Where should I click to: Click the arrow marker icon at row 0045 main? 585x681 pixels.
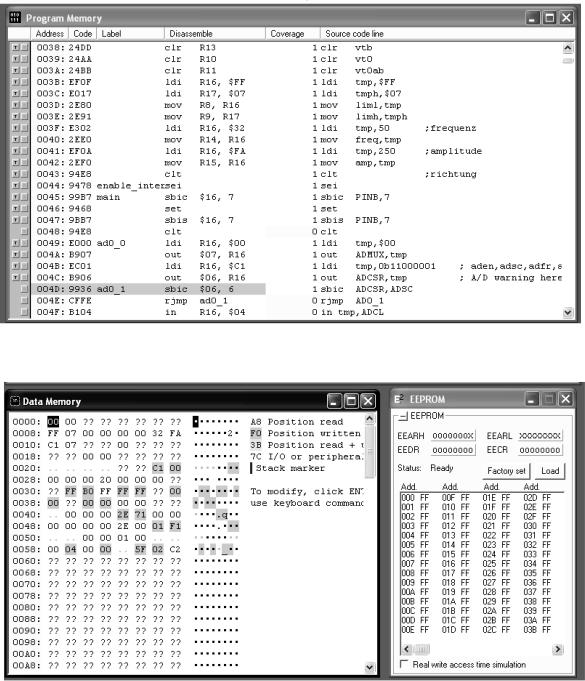click(16, 197)
